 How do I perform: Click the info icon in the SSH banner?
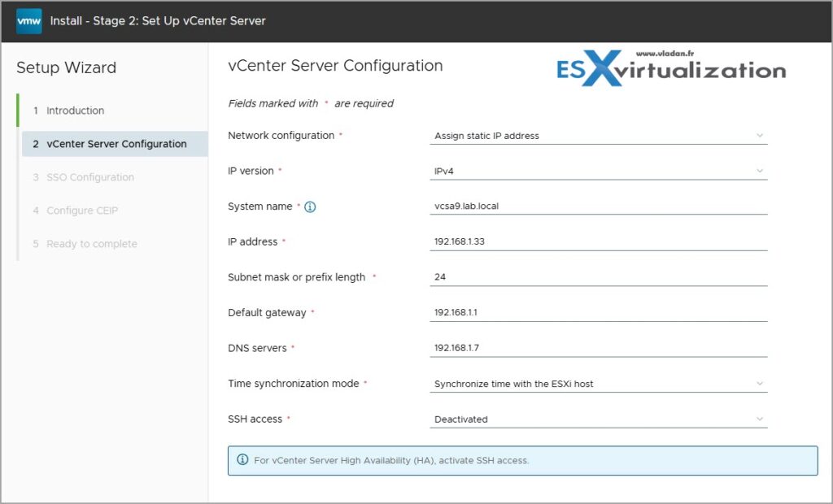242,460
